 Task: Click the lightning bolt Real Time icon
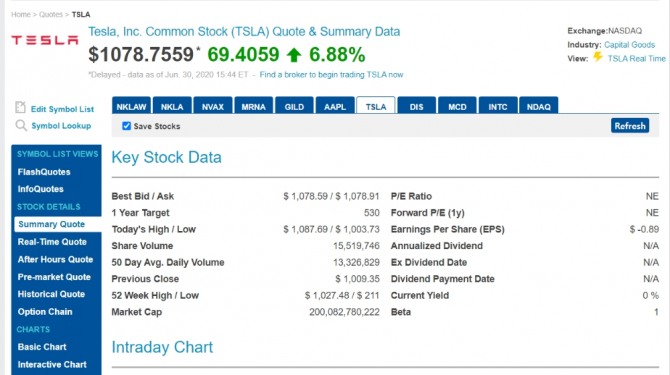597,57
